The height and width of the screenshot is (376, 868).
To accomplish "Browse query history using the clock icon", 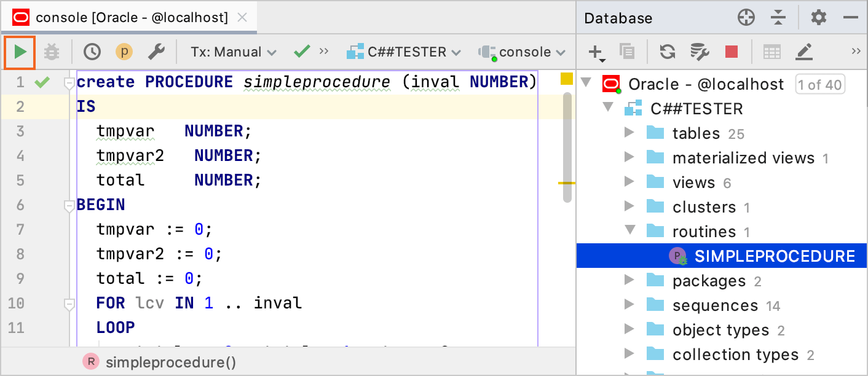I will [92, 52].
